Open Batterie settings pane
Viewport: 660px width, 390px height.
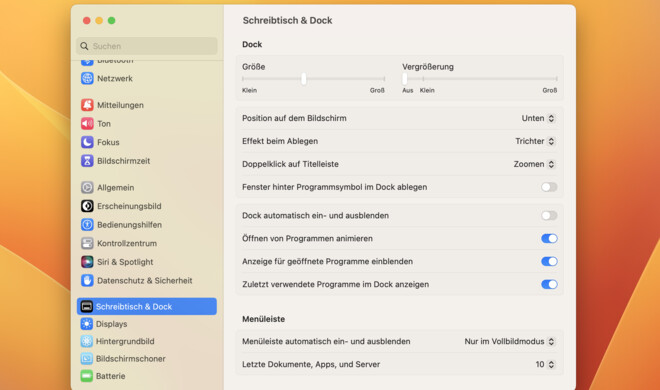(x=146, y=376)
